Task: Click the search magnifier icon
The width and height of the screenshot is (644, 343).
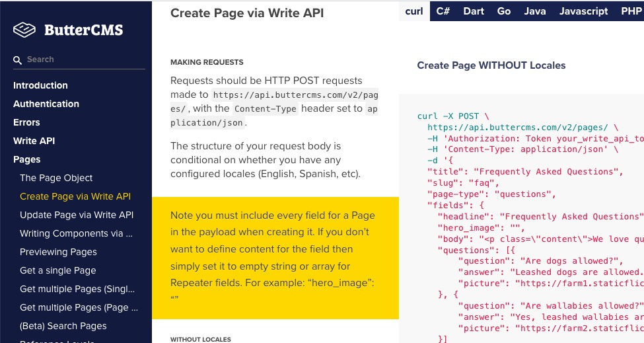Action: 17,60
